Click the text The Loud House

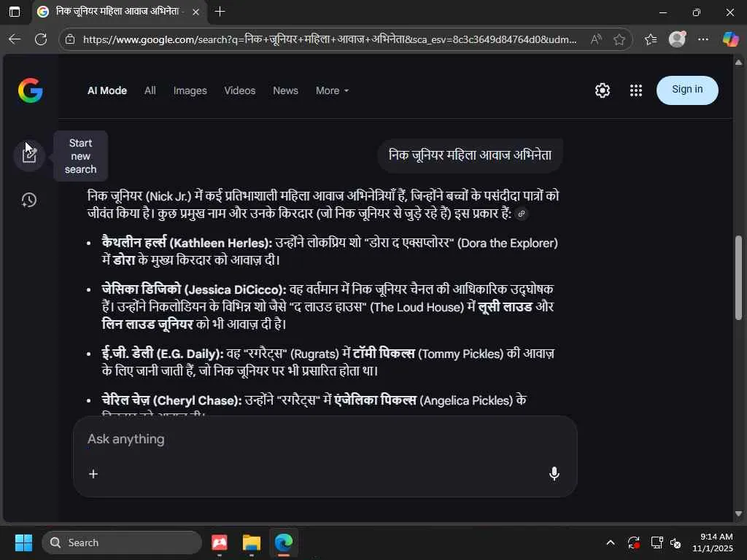(x=417, y=307)
